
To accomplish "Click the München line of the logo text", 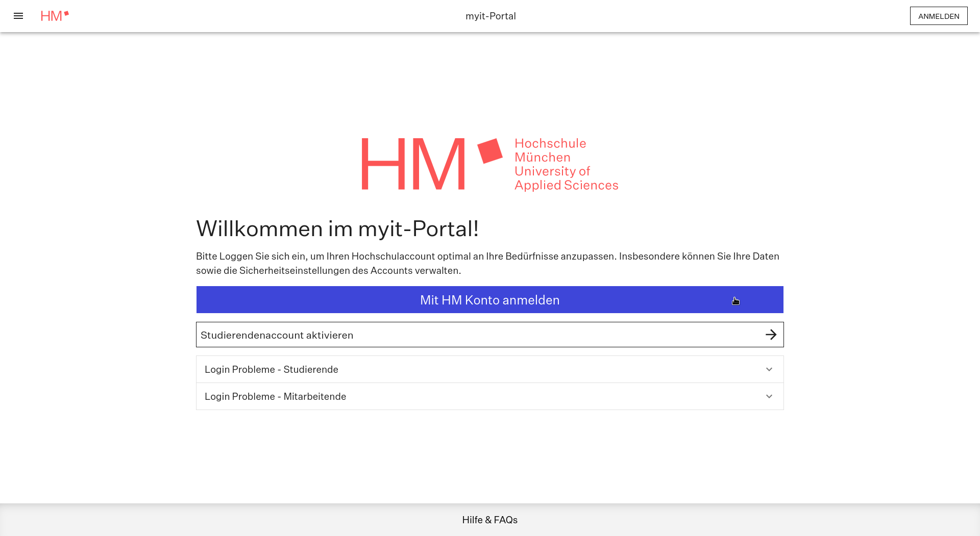I will click(542, 158).
